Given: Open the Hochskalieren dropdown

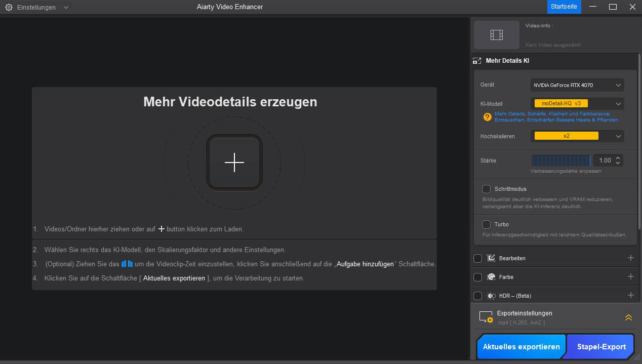Looking at the screenshot, I should click(x=577, y=136).
